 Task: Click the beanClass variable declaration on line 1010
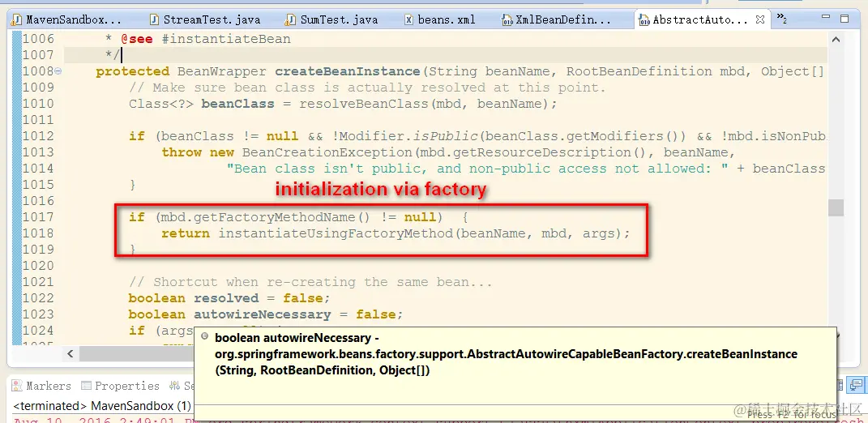[238, 104]
